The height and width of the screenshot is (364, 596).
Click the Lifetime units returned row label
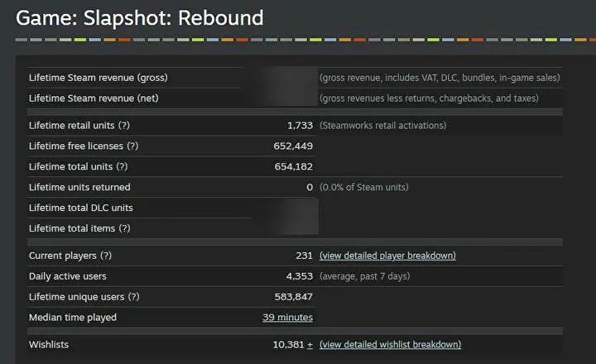pyautogui.click(x=79, y=187)
